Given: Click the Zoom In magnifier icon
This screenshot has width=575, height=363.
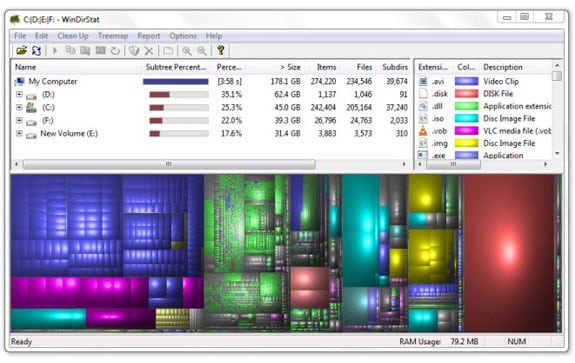Looking at the screenshot, I should click(x=187, y=50).
